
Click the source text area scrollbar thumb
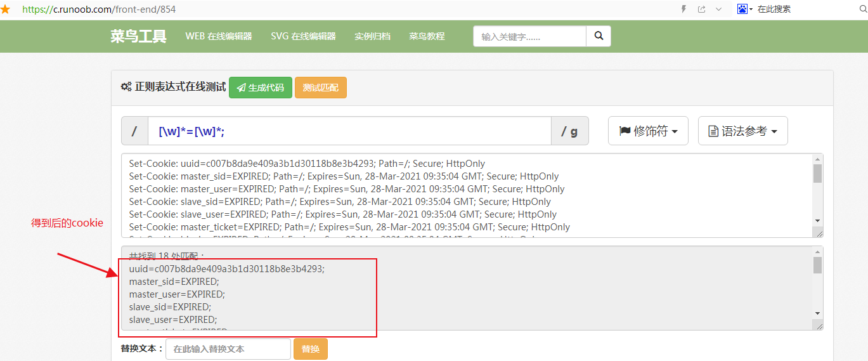tap(818, 173)
